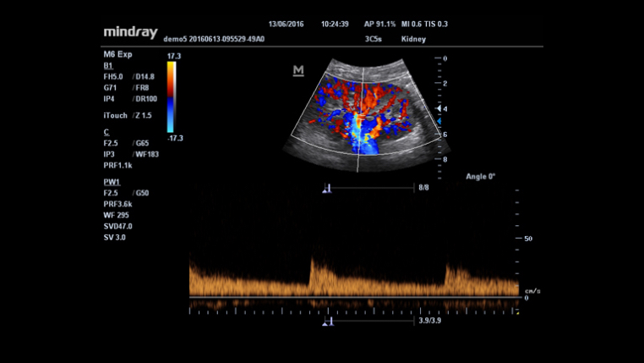The width and height of the screenshot is (644, 363).
Task: Click the Angle 0° label
Action: pyautogui.click(x=481, y=177)
